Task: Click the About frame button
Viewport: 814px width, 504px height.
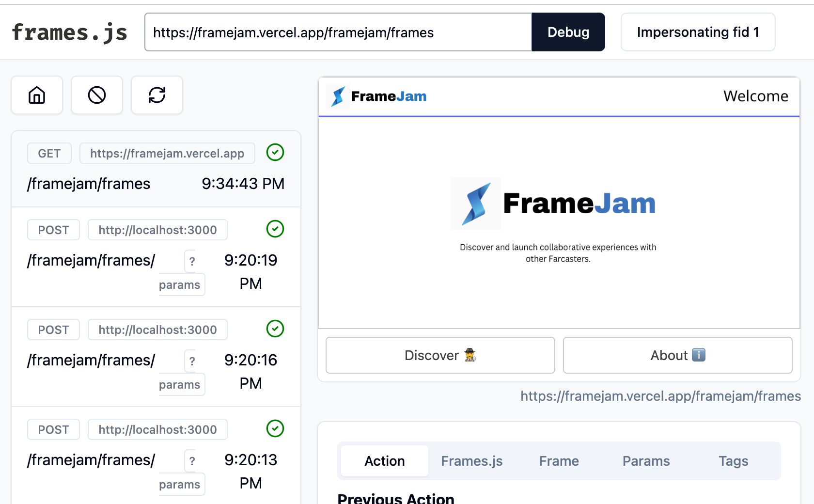Action: pos(678,355)
